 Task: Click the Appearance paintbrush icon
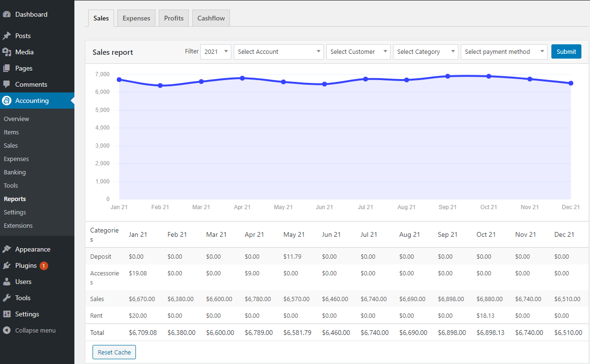click(x=7, y=249)
